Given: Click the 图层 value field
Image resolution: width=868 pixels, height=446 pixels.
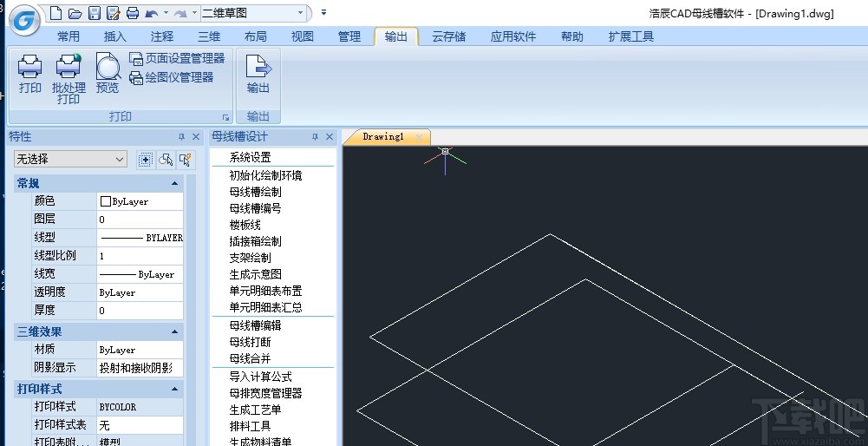Looking at the screenshot, I should (x=140, y=220).
